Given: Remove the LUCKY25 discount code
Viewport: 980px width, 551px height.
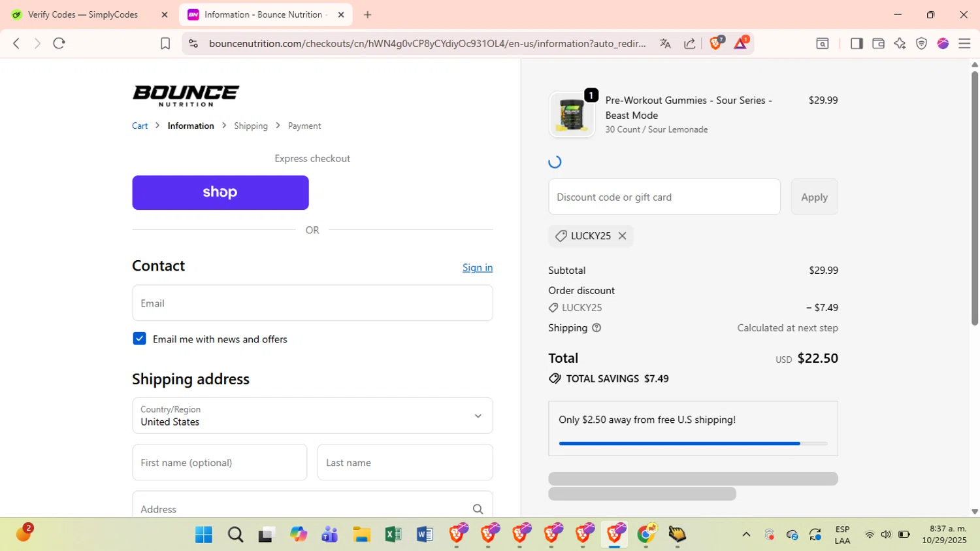Looking at the screenshot, I should point(622,236).
